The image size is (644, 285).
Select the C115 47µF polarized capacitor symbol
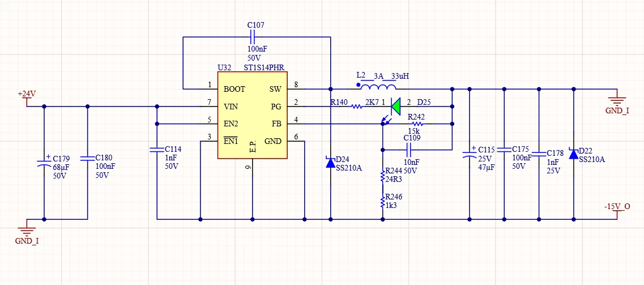469,154
